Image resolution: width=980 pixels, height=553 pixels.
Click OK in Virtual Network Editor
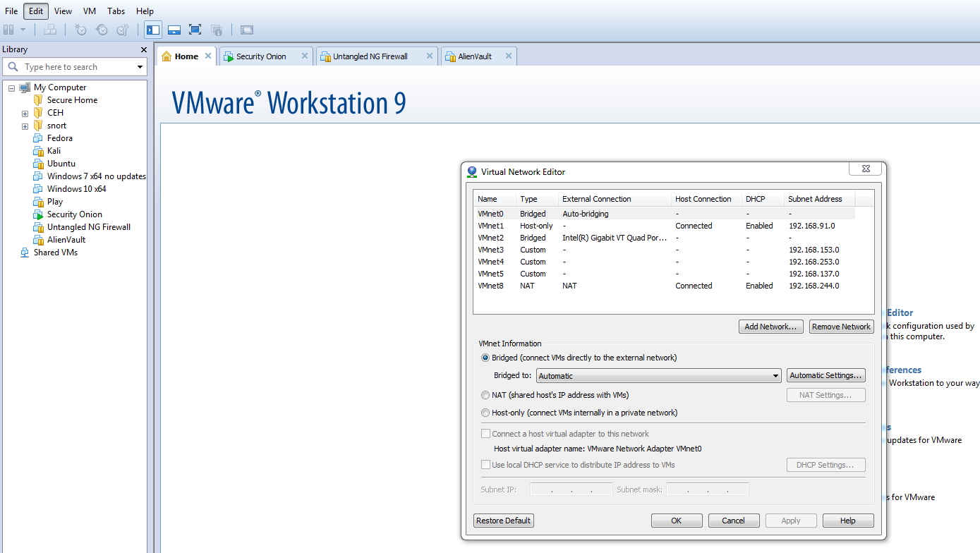click(x=677, y=521)
